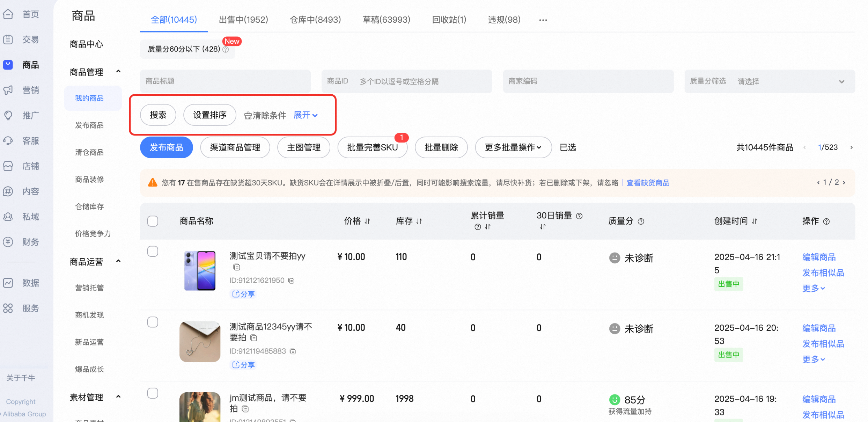Go to next product page arrow
This screenshot has width=868, height=422.
tap(852, 147)
